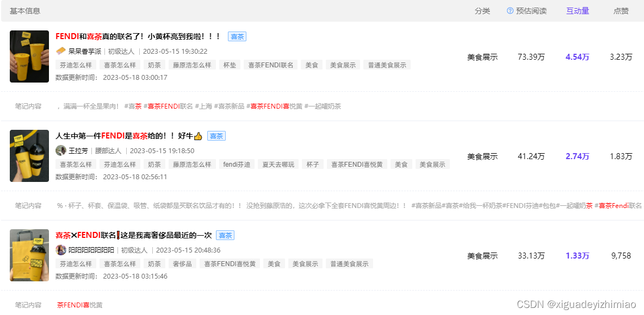Click avatar icon of 呆呆香芋派

point(60,51)
